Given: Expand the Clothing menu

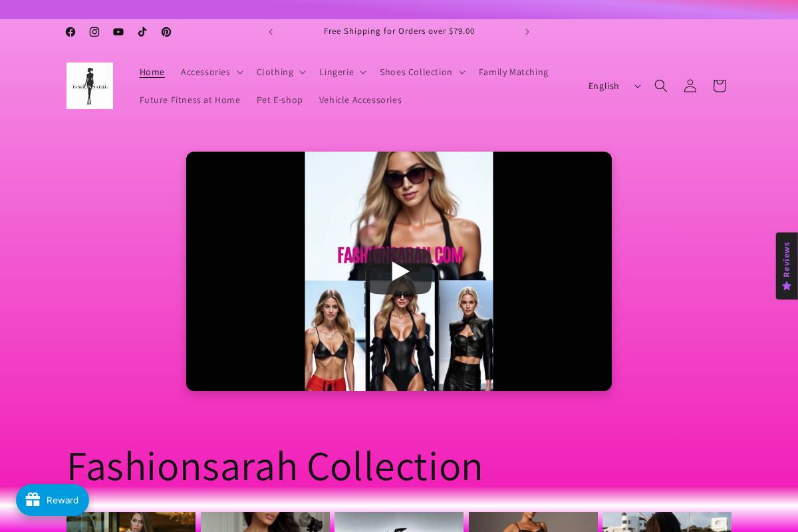Looking at the screenshot, I should (x=281, y=72).
